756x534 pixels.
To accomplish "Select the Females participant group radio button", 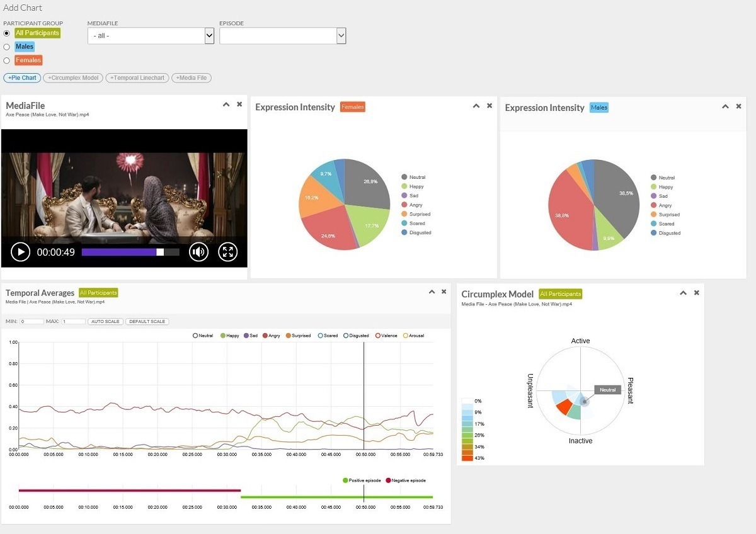I will click(6, 60).
